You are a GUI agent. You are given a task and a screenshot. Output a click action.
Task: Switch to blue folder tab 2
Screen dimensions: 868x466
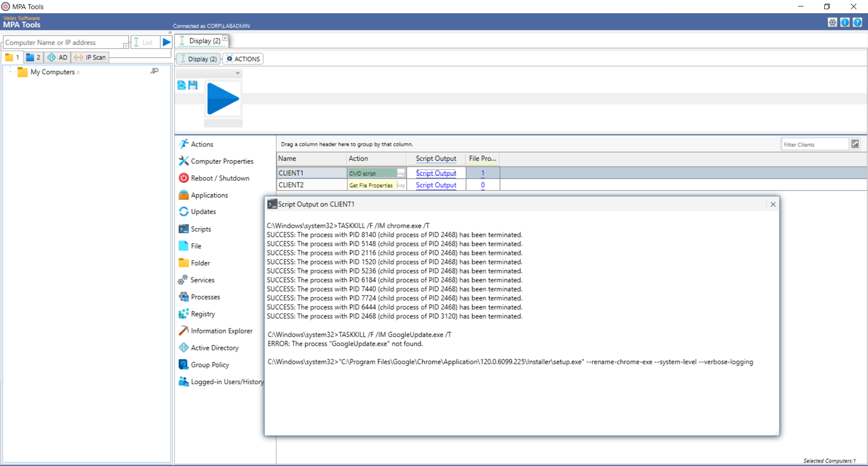click(x=33, y=57)
